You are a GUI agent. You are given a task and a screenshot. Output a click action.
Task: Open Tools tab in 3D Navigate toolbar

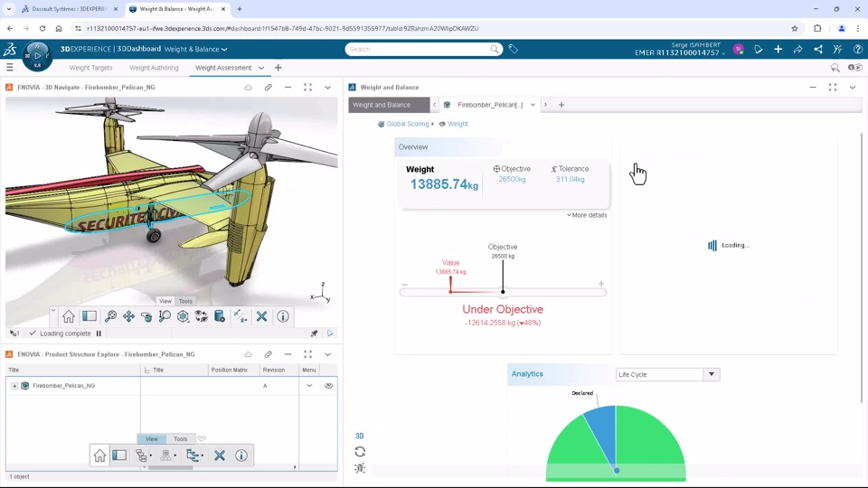coord(185,301)
